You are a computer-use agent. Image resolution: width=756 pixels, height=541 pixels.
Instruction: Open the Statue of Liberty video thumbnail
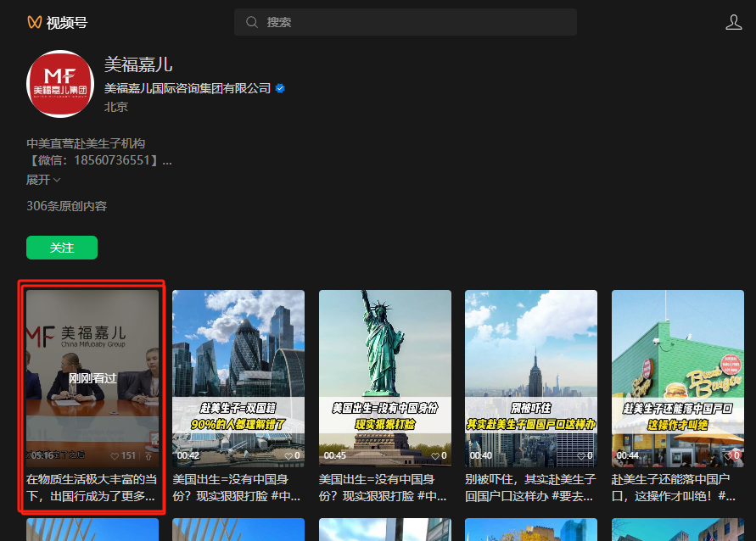[385, 379]
